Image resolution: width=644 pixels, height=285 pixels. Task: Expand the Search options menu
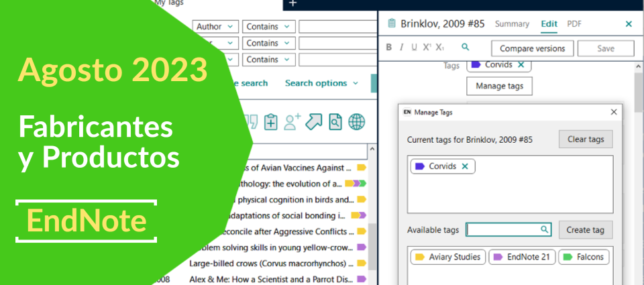click(321, 83)
